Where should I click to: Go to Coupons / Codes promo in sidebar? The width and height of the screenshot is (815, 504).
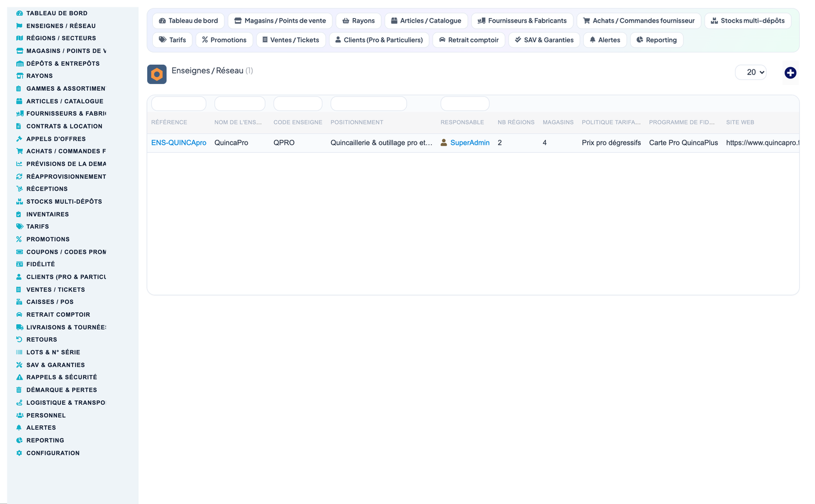tap(66, 252)
